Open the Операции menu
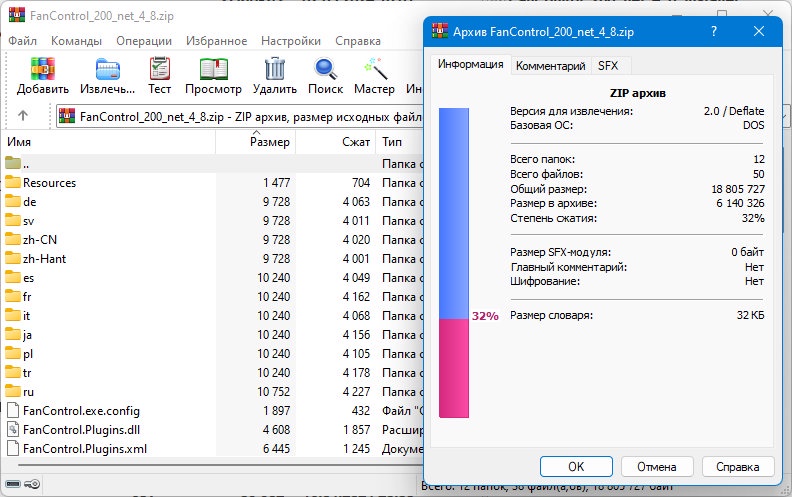This screenshot has height=497, width=792. click(x=144, y=41)
